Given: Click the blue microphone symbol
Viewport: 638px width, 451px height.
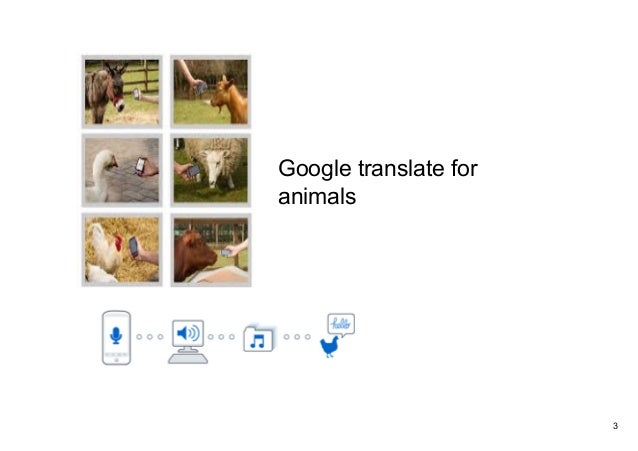Looking at the screenshot, I should 116,335.
